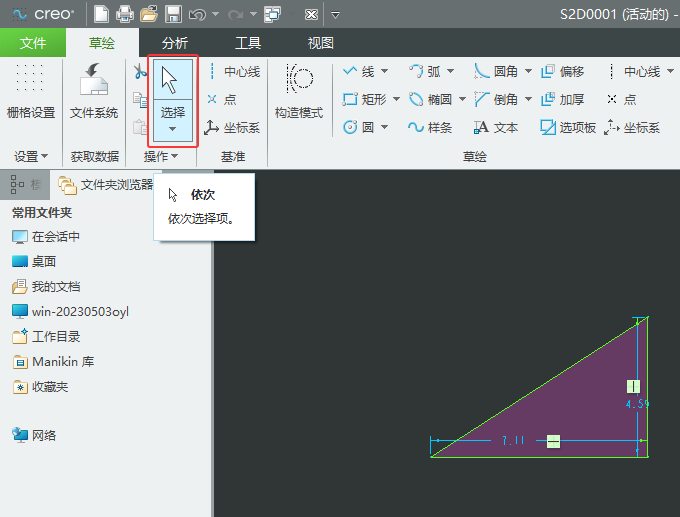The height and width of the screenshot is (517, 680).
Task: Open 我的文档 folder
Action: (x=46, y=287)
